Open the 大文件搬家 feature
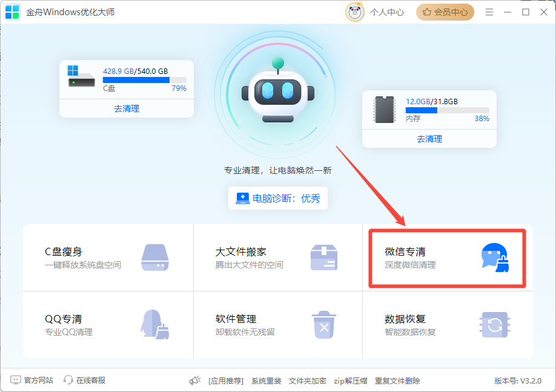Viewport: 556px width, 392px height. coord(278,257)
